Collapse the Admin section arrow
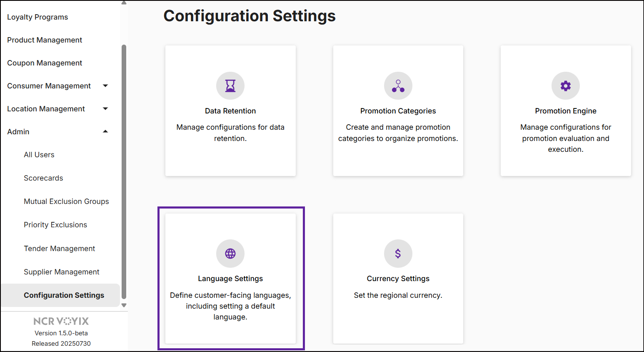This screenshot has width=644, height=352. [105, 132]
